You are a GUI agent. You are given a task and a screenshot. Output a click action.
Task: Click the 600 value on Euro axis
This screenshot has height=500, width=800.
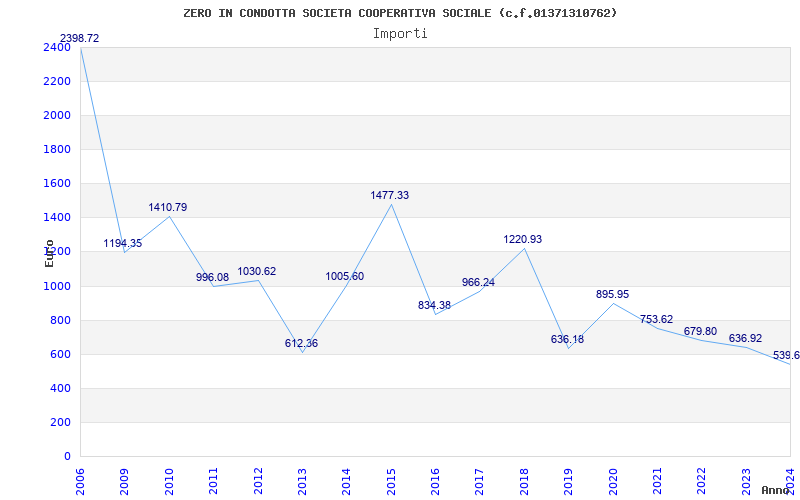[60, 355]
